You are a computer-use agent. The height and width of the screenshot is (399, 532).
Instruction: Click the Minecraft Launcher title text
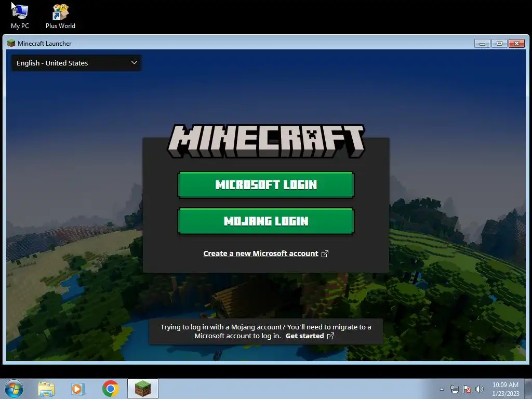(45, 44)
